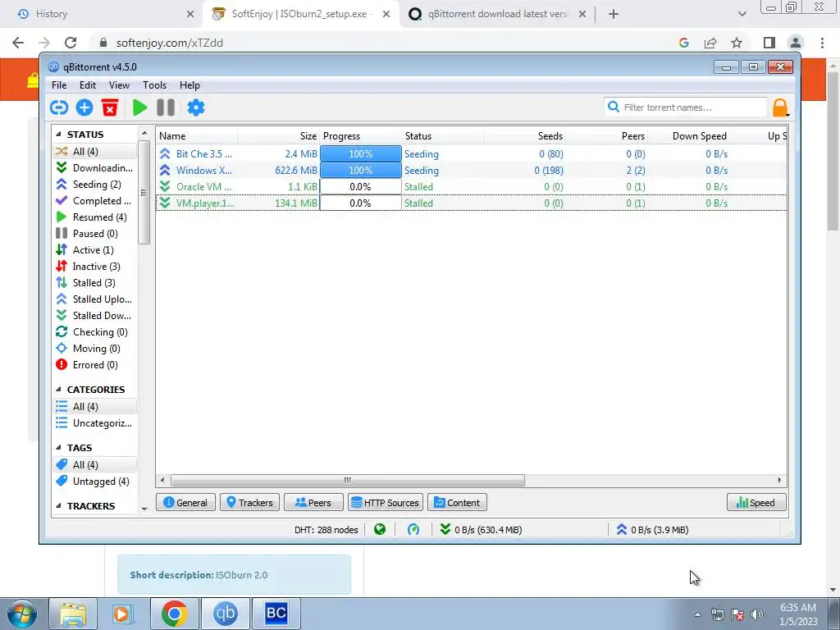840x630 pixels.
Task: Click the Filter torrent names field
Action: click(x=686, y=107)
